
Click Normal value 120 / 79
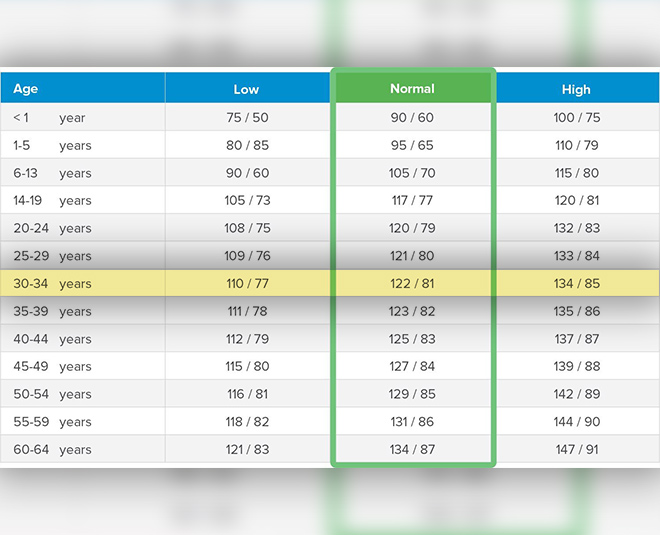pyautogui.click(x=412, y=228)
